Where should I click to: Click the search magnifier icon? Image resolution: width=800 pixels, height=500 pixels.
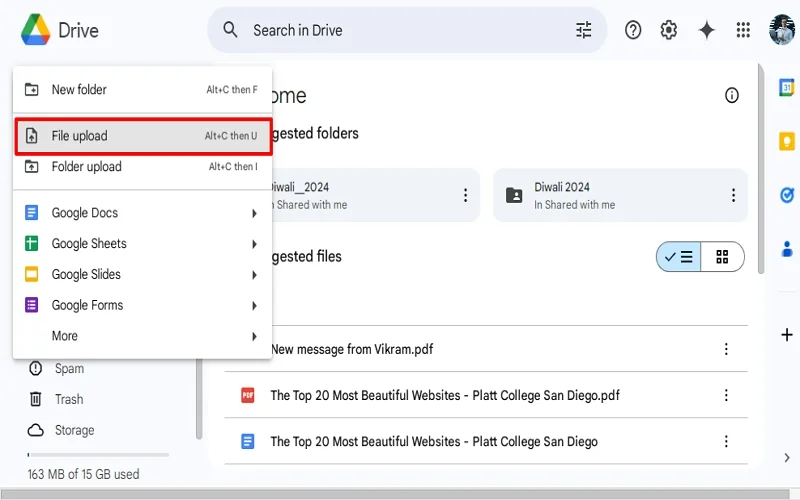(x=230, y=30)
